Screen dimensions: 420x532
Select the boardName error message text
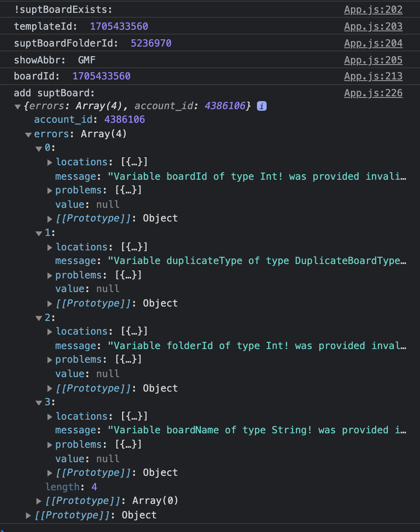pos(257,430)
